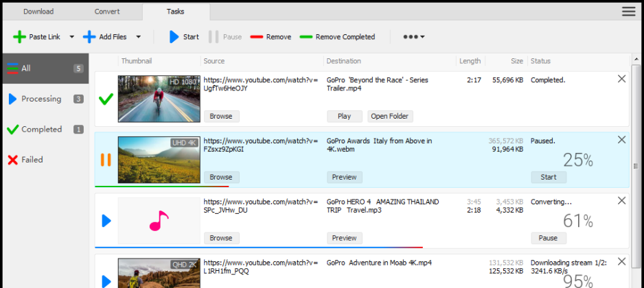
Task: Click the orange pause icon on Italy row
Action: point(106,160)
